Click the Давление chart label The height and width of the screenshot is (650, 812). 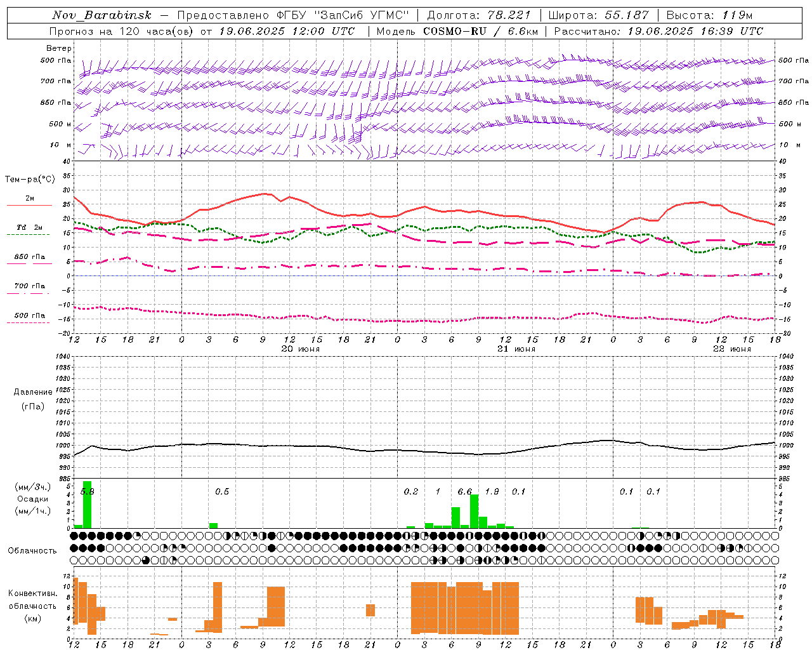(33, 392)
